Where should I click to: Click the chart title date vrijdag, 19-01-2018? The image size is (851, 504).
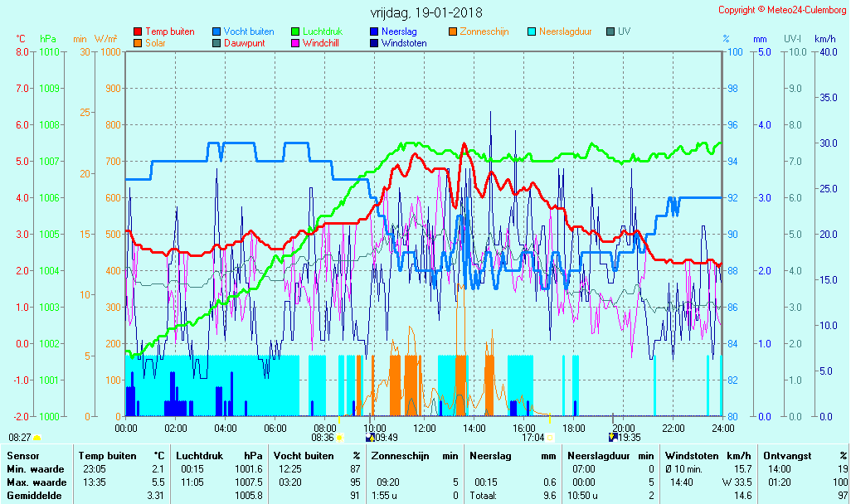(425, 12)
